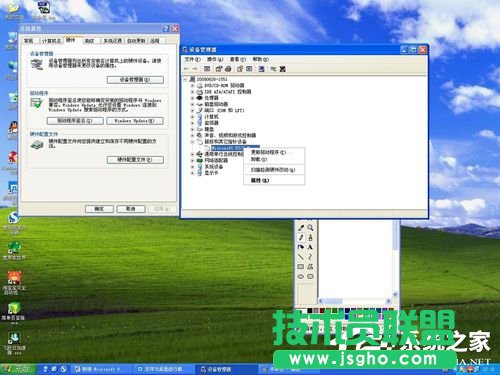Expand the 声音、视频和游戏控制器 node
500x375 pixels.
[192, 135]
